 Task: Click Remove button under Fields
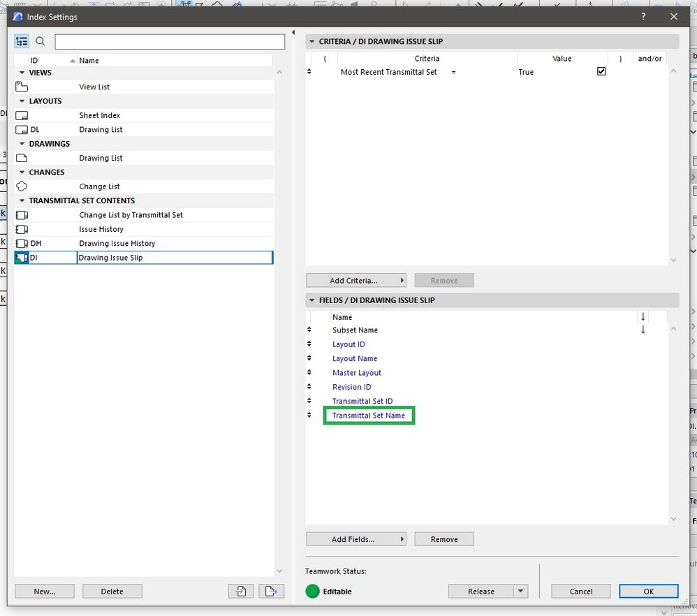pyautogui.click(x=444, y=539)
